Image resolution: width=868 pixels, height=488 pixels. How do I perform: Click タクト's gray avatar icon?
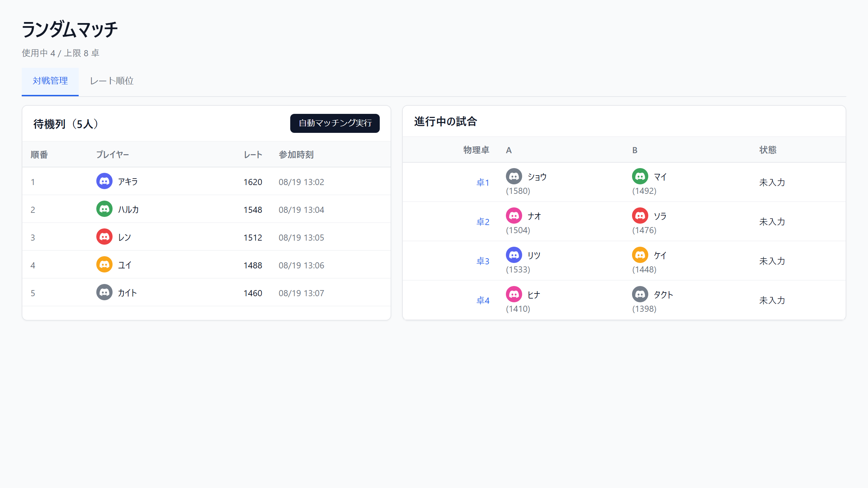coord(640,294)
